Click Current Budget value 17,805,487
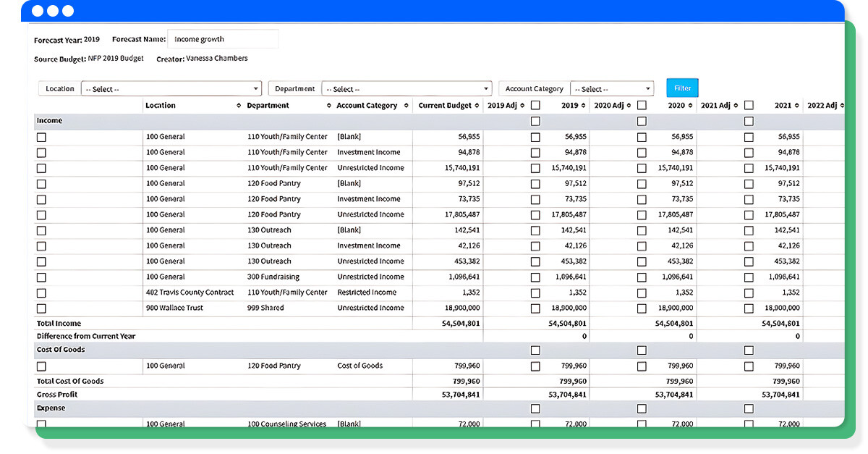The image size is (868, 454). coord(462,214)
